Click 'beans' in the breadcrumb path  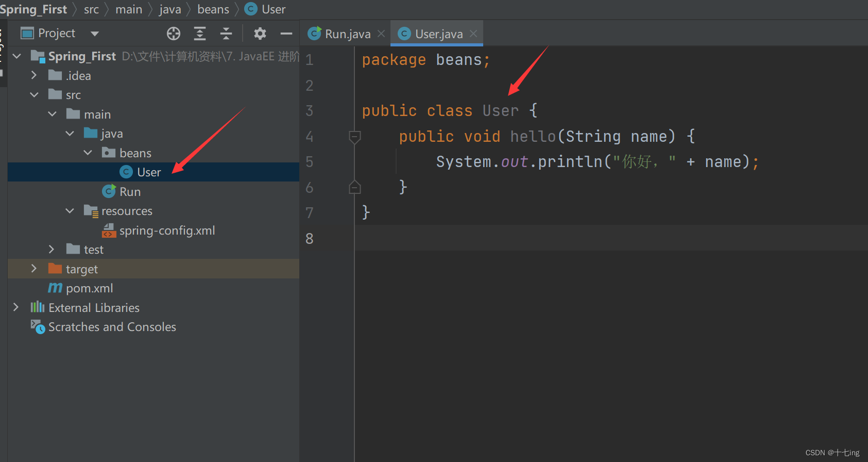click(x=213, y=9)
